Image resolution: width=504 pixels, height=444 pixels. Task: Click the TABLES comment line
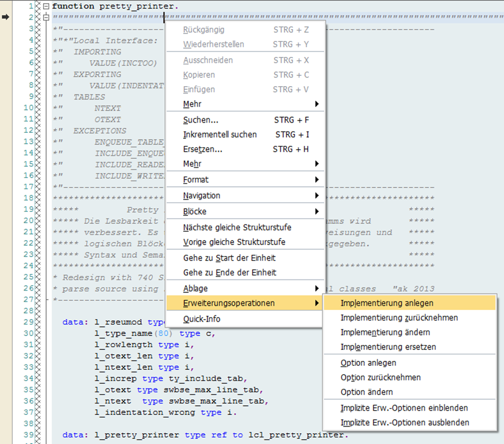pos(79,97)
